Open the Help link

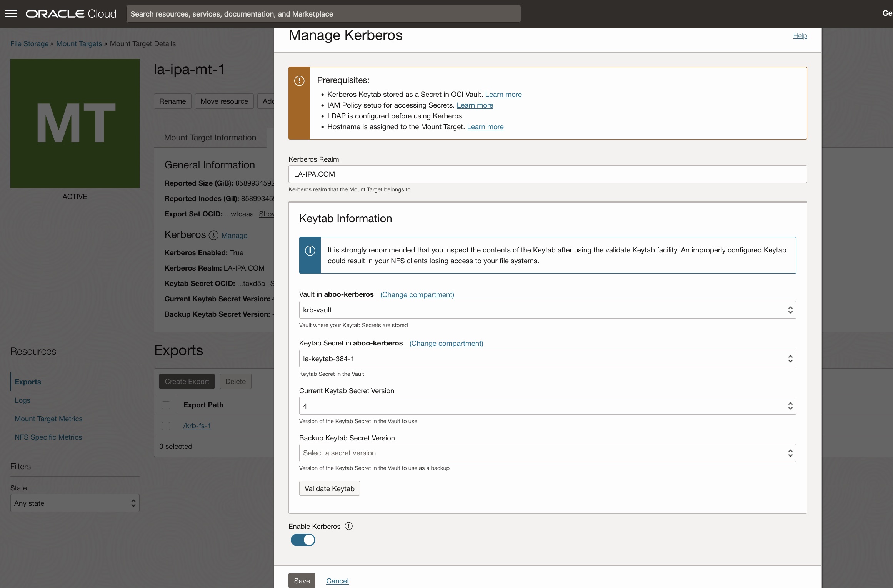800,35
